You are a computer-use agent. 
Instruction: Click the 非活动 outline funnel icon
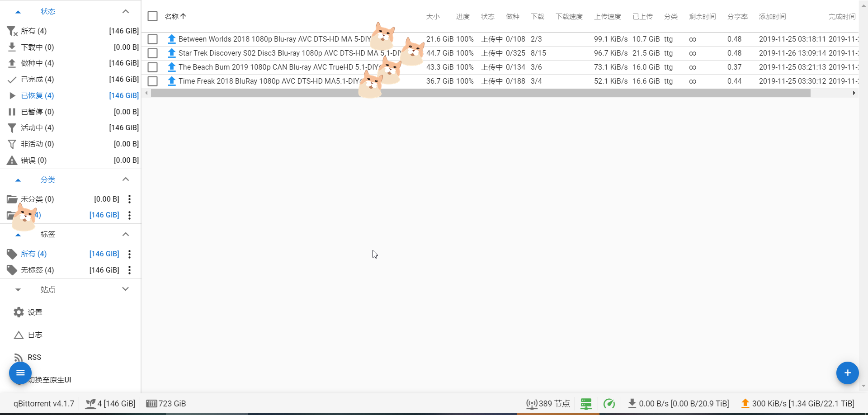12,144
